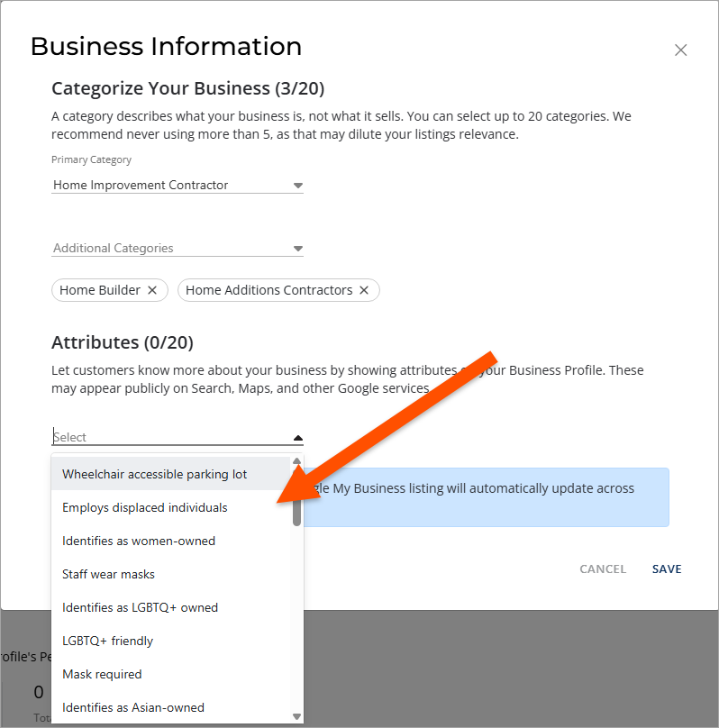
Task: Collapse the Attributes select dropdown arrow
Action: coord(298,438)
